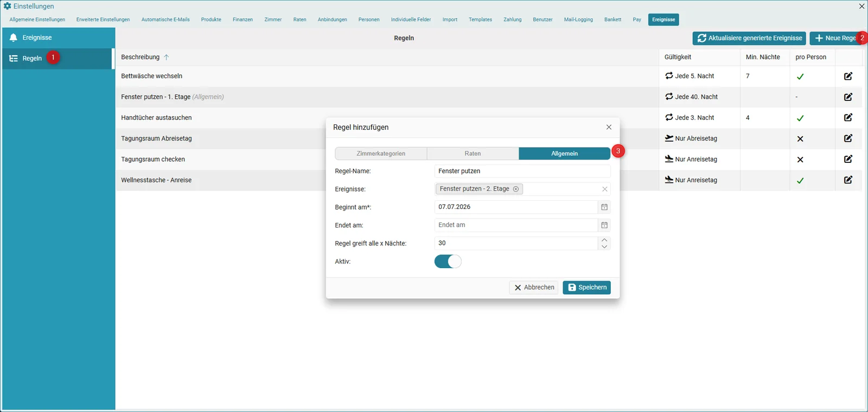Click the Regel-Name input field
868x412 pixels.
pos(522,171)
